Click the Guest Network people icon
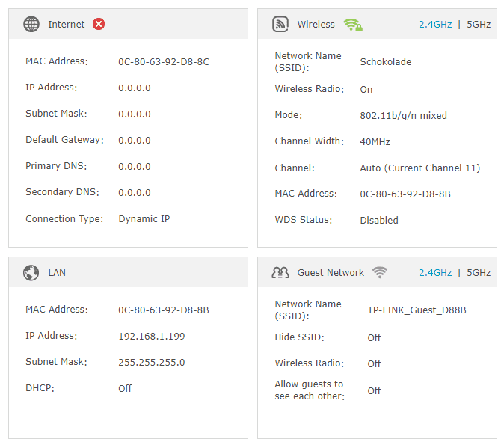504x448 pixels. pyautogui.click(x=280, y=272)
